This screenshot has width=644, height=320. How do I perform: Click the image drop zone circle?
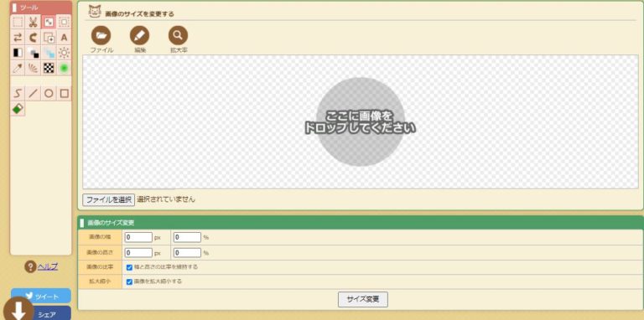click(x=361, y=121)
